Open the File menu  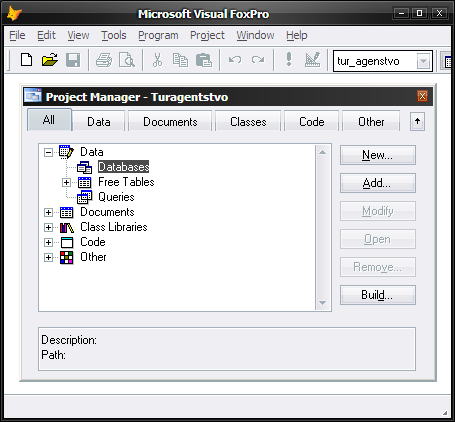click(17, 35)
